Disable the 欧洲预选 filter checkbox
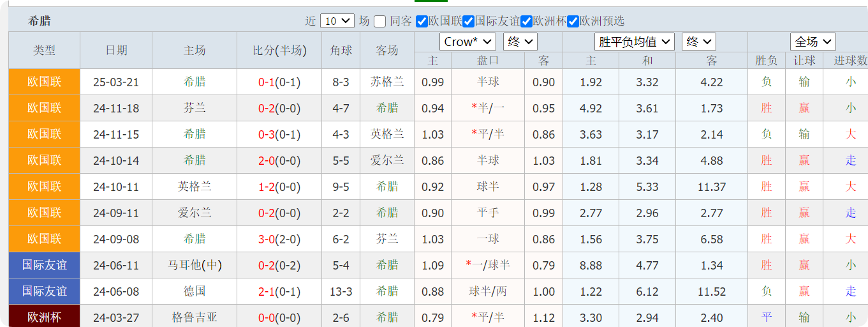 (x=573, y=21)
